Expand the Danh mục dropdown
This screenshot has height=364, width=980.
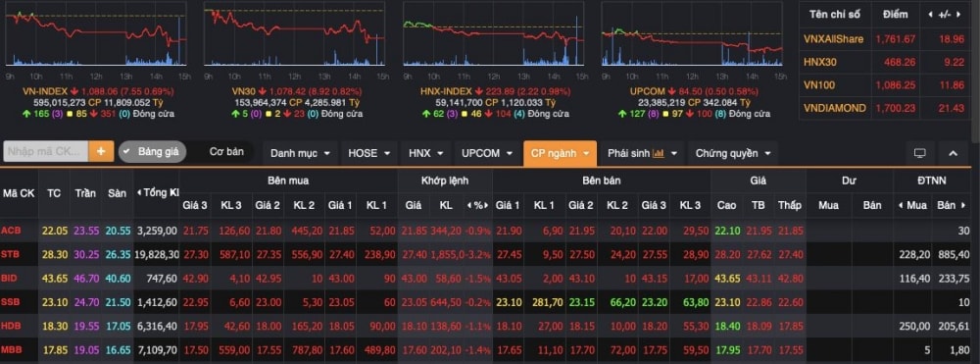click(x=300, y=153)
